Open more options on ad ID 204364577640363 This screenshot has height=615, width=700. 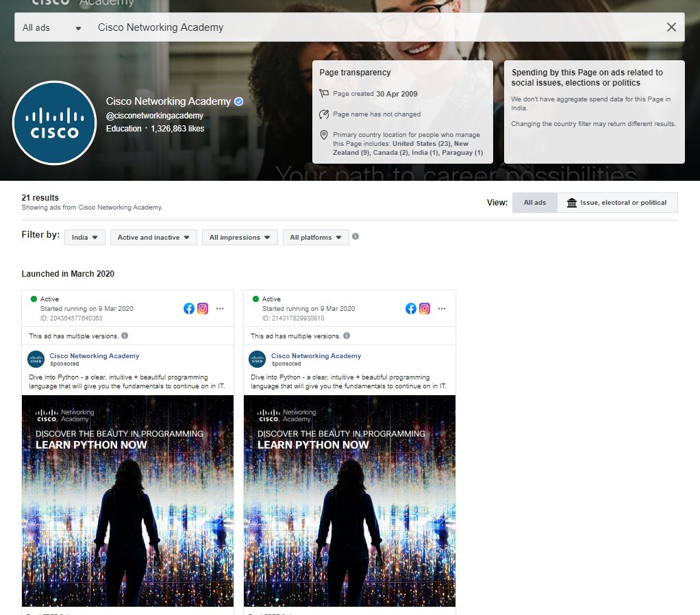click(220, 308)
